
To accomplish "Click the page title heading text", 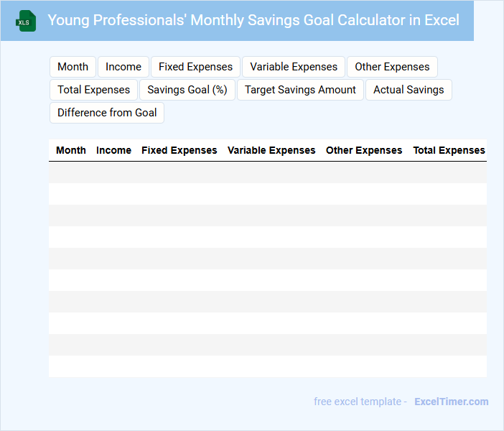I will coord(253,20).
